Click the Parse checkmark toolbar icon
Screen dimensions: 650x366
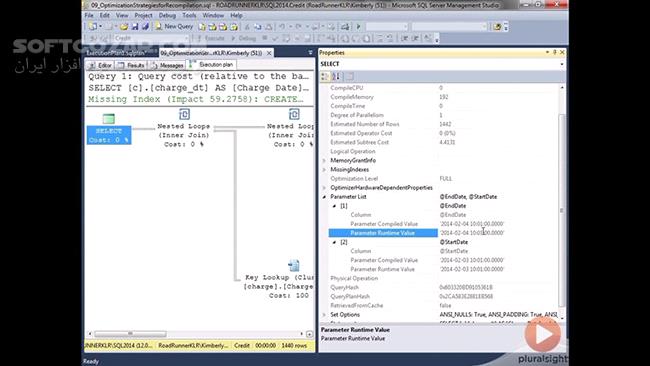274,38
